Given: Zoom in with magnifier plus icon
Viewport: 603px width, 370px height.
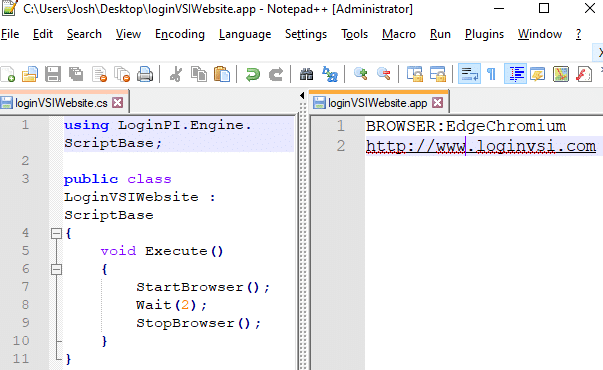Looking at the screenshot, I should pos(361,74).
